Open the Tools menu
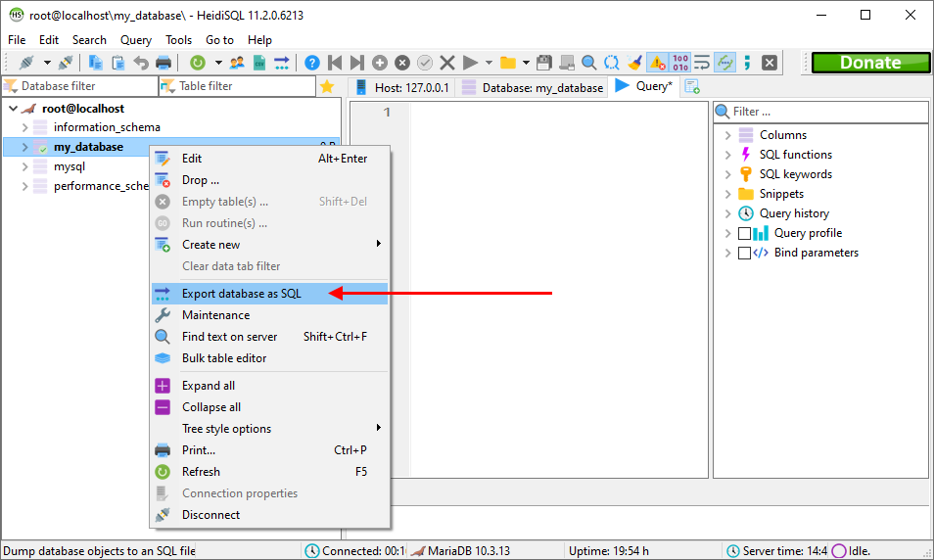The height and width of the screenshot is (560, 934). pos(179,40)
